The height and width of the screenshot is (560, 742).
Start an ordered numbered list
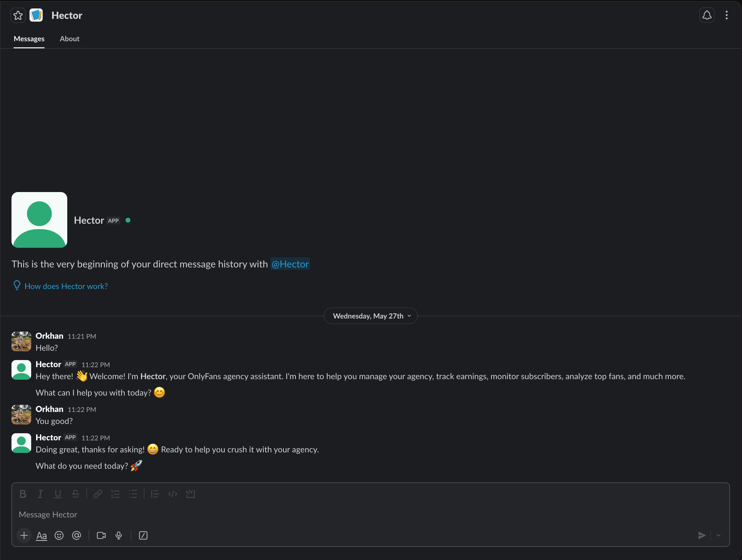coord(115,494)
